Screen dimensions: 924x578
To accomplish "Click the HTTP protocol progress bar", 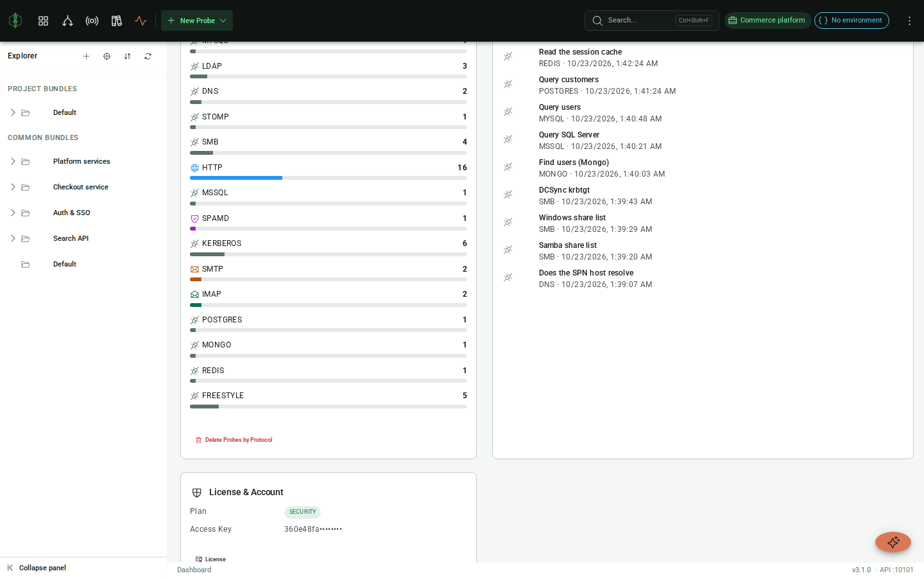I will point(329,178).
